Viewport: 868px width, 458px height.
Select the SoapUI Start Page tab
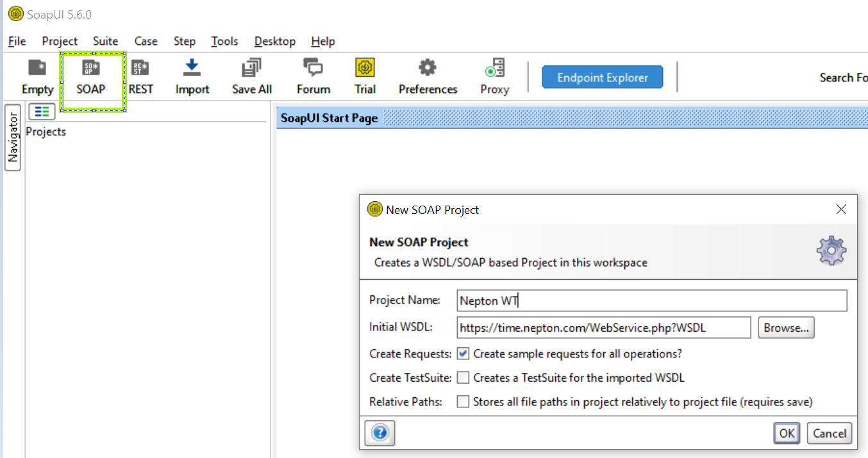click(x=330, y=119)
